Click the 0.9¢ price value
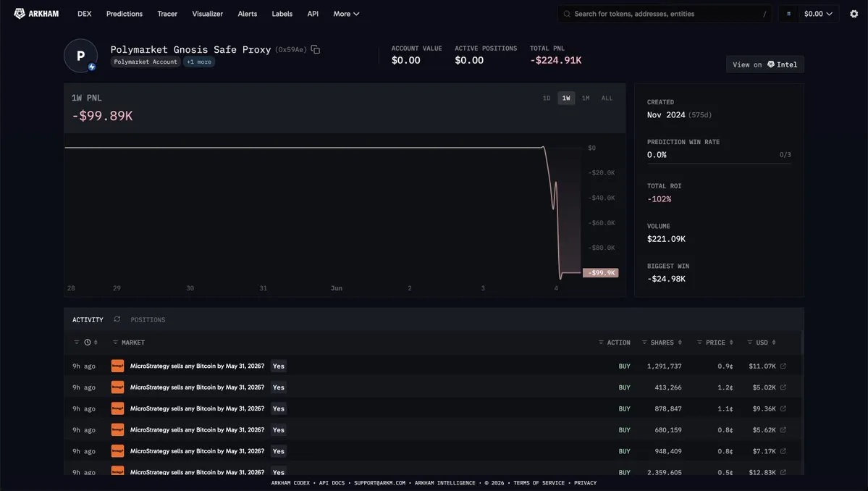The image size is (868, 491). [725, 366]
